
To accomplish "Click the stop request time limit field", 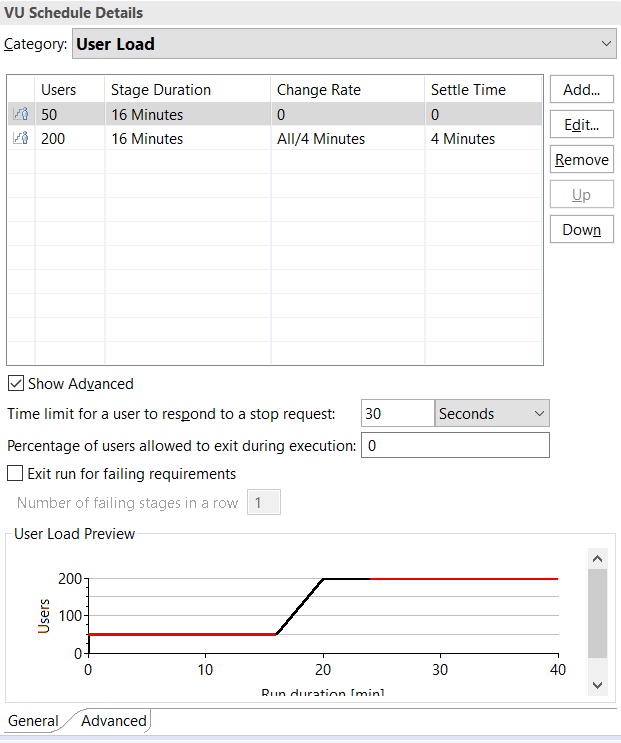I will [x=397, y=413].
